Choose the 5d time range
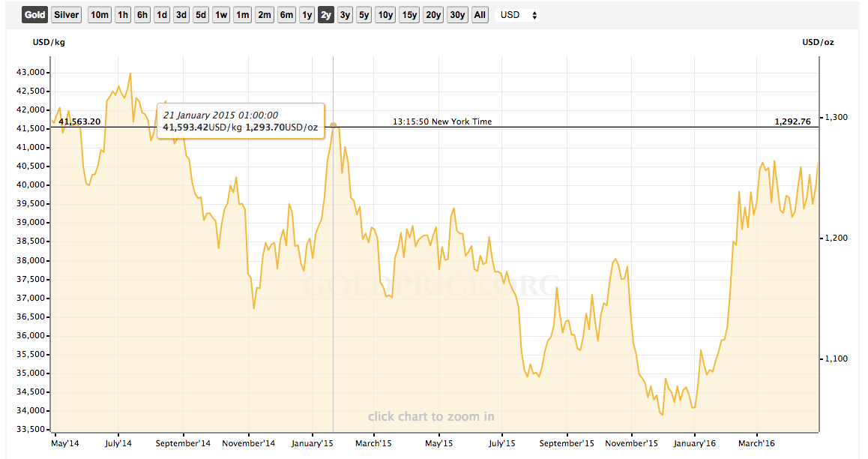 [x=201, y=15]
